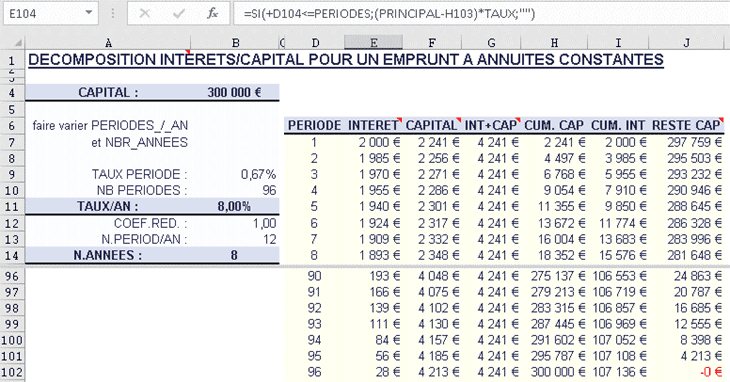The image size is (730, 382).
Task: Select row 11 header
Action: click(13, 207)
